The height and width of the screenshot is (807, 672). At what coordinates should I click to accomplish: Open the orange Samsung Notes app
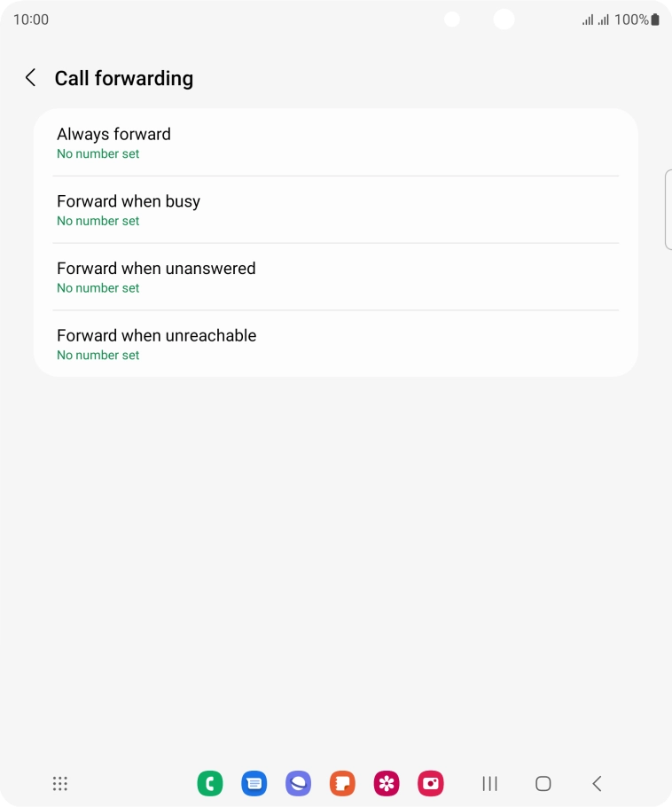[x=342, y=783]
